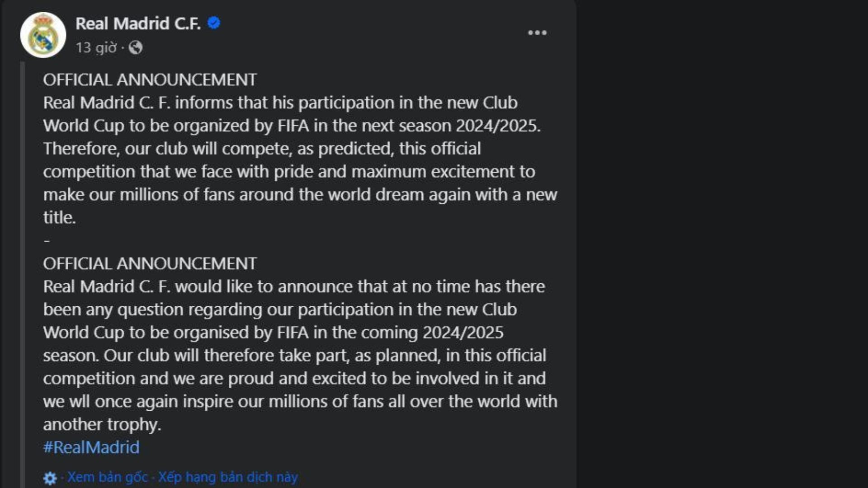Click "Xem bản gốc" to view original

pos(108,477)
